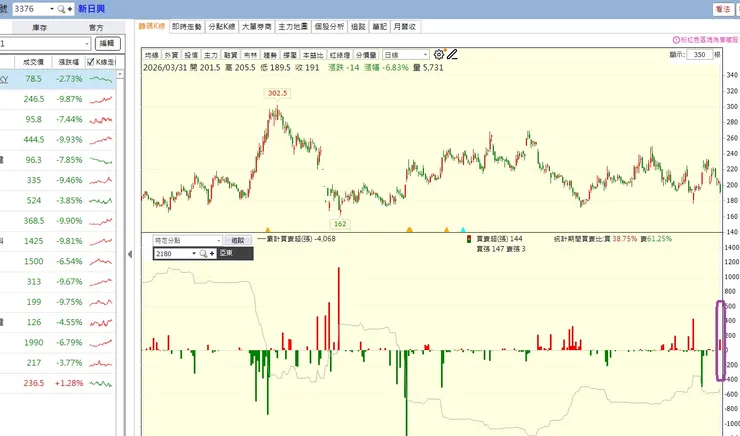Screen dimensions: 740x436
Task: Switch to the 籌碼K線 tab
Action: [x=151, y=26]
